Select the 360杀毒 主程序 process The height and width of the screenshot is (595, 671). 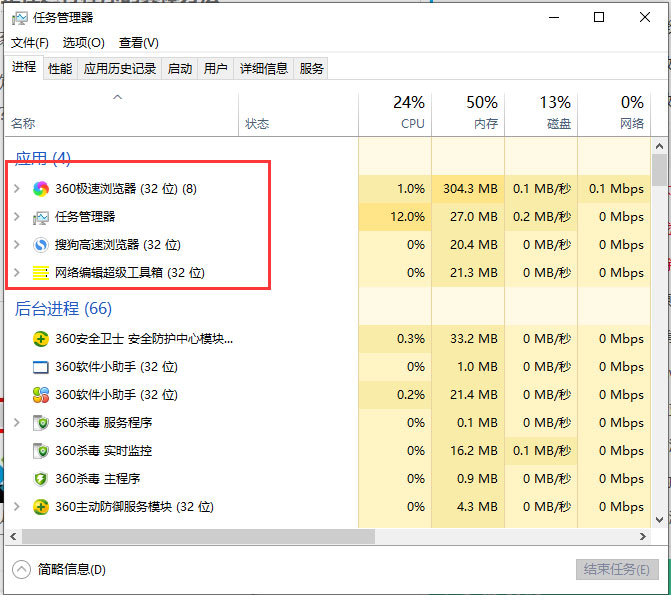click(x=328, y=479)
